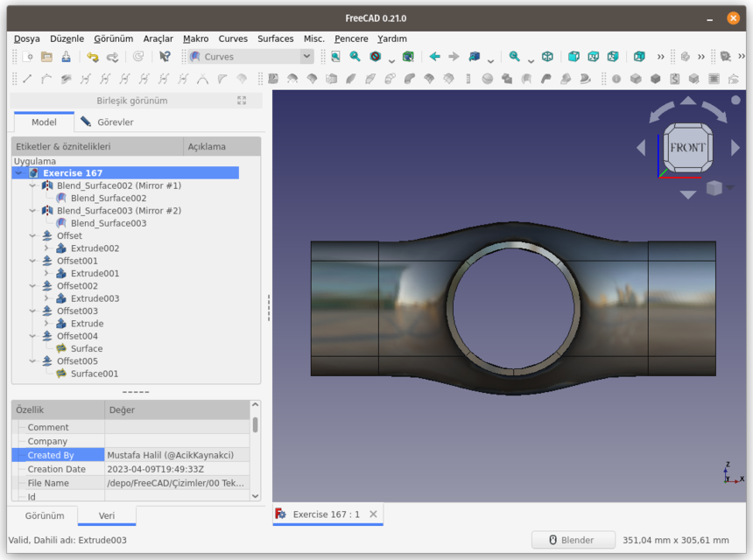The height and width of the screenshot is (560, 753).
Task: Collapse Blend_Surface002 (Mirror #1) node
Action: [32, 185]
